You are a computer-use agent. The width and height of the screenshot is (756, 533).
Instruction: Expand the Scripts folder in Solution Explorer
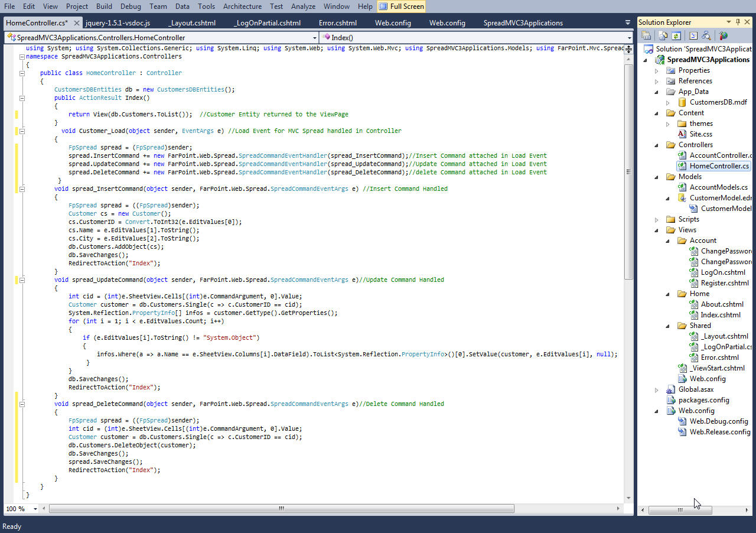pyautogui.click(x=656, y=219)
